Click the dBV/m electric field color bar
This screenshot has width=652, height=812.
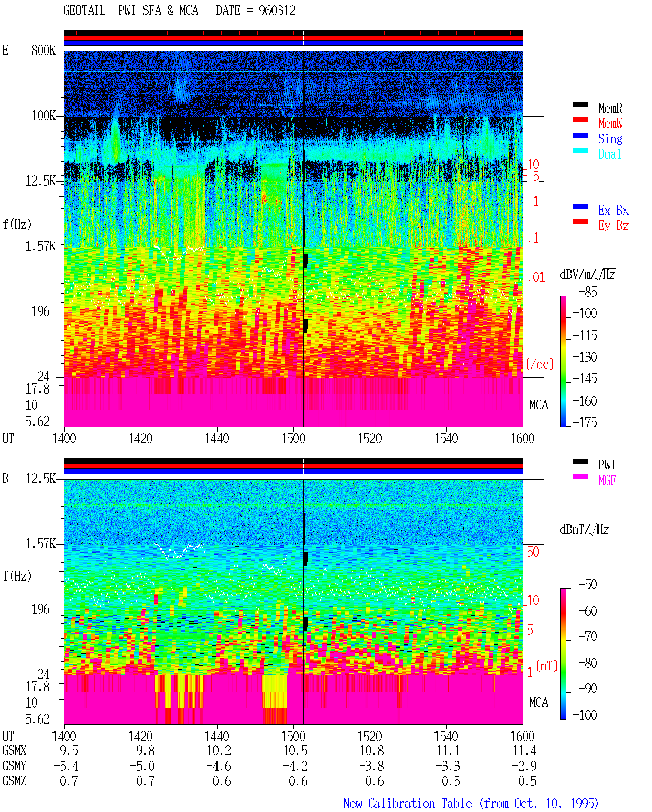coord(563,361)
